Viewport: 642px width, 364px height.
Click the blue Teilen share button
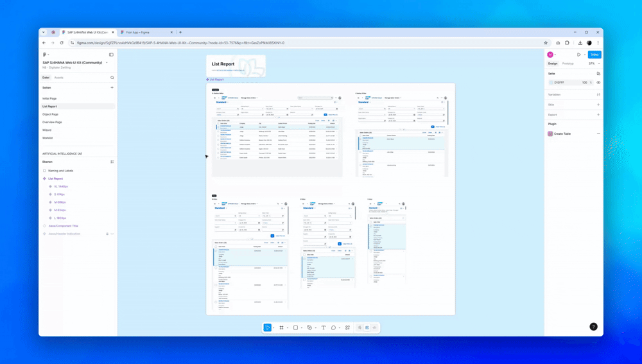point(594,55)
